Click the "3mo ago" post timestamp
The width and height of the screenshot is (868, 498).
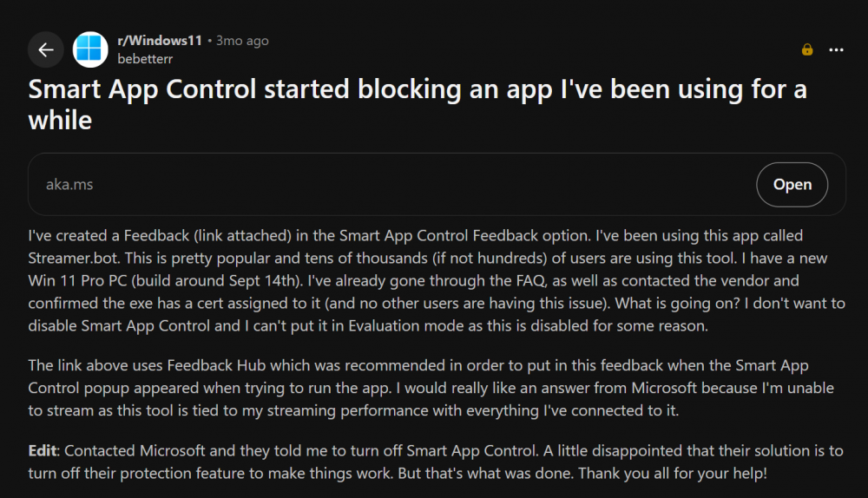[x=243, y=41]
